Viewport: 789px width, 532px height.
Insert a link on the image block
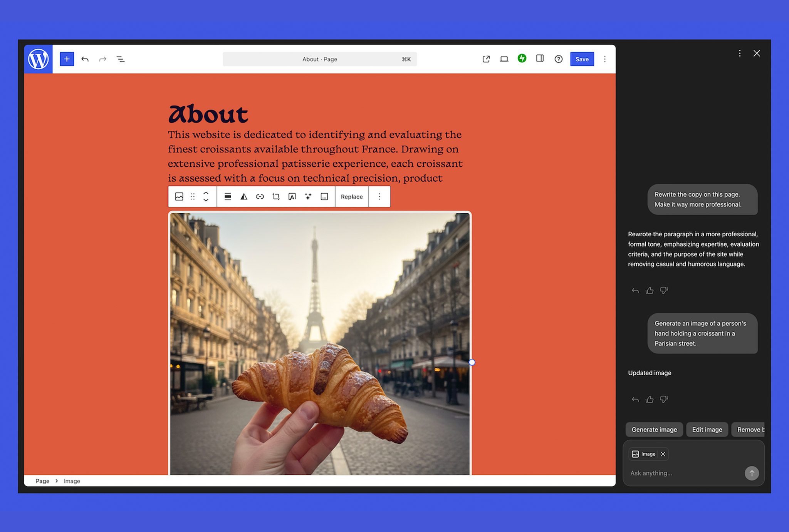[260, 196]
